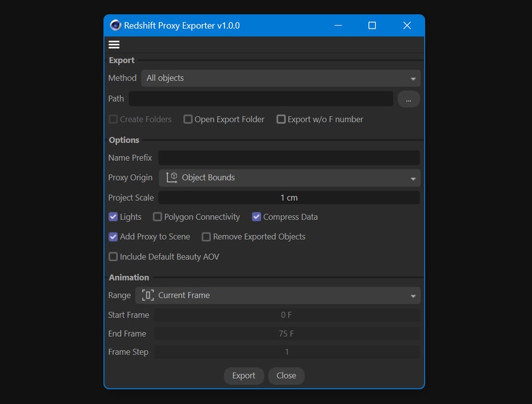Viewport: 532px width, 404px height.
Task: Browse for export path with the ... button
Action: point(409,99)
